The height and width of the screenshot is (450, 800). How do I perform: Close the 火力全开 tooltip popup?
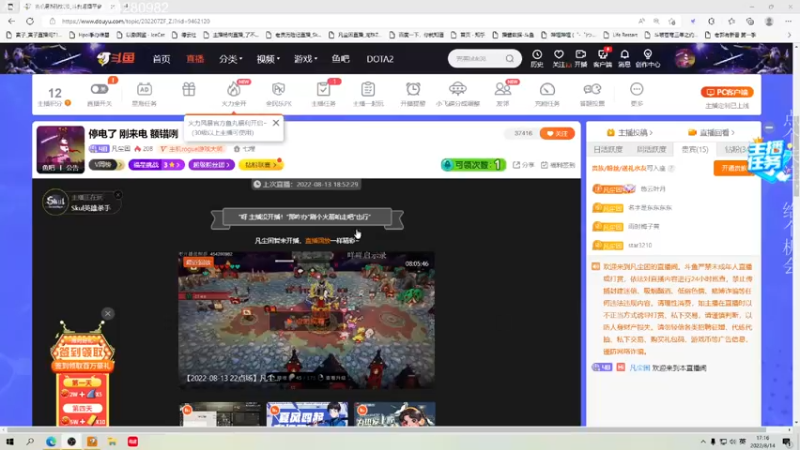point(276,123)
